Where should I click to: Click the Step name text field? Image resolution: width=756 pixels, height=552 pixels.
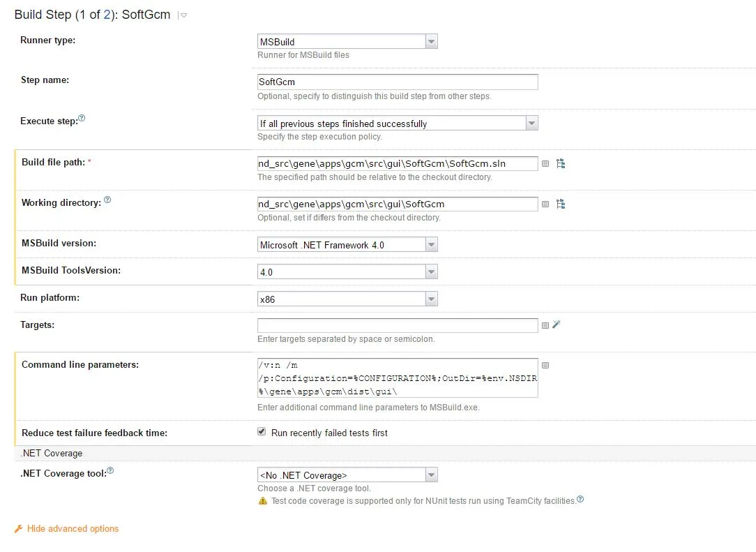pos(398,82)
